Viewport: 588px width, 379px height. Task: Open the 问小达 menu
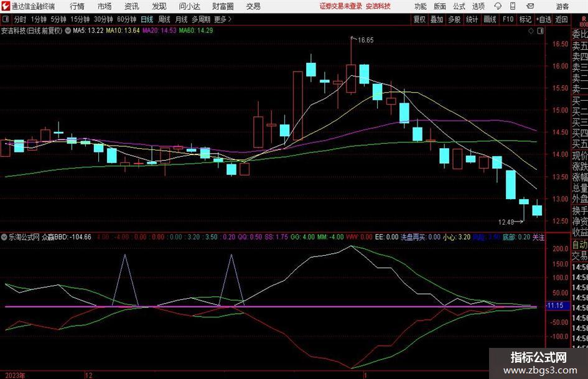tap(189, 6)
